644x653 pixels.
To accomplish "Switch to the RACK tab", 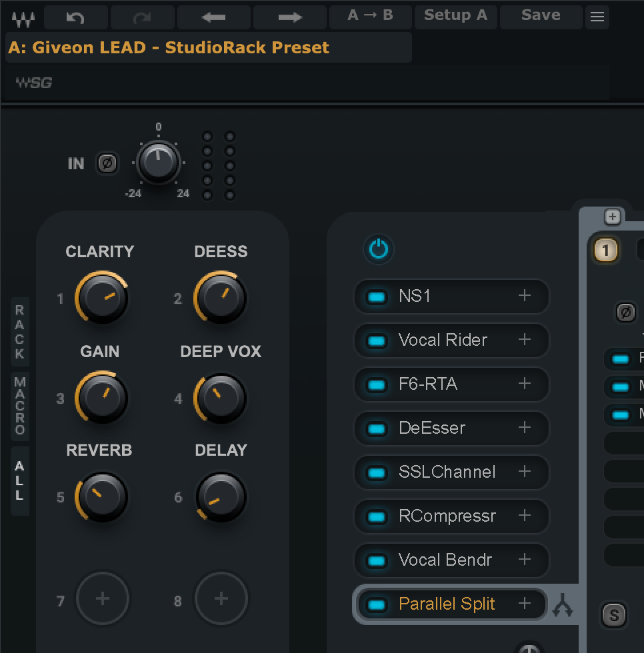I will [x=19, y=332].
